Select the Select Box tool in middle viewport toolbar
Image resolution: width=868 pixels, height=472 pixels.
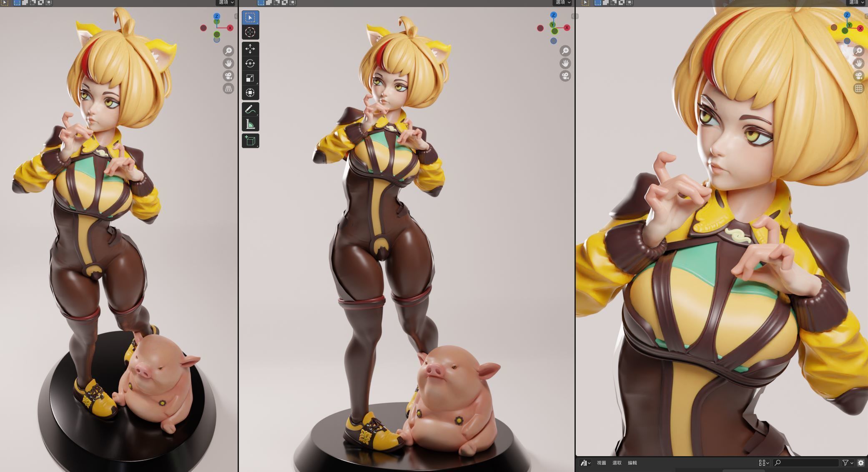point(250,18)
